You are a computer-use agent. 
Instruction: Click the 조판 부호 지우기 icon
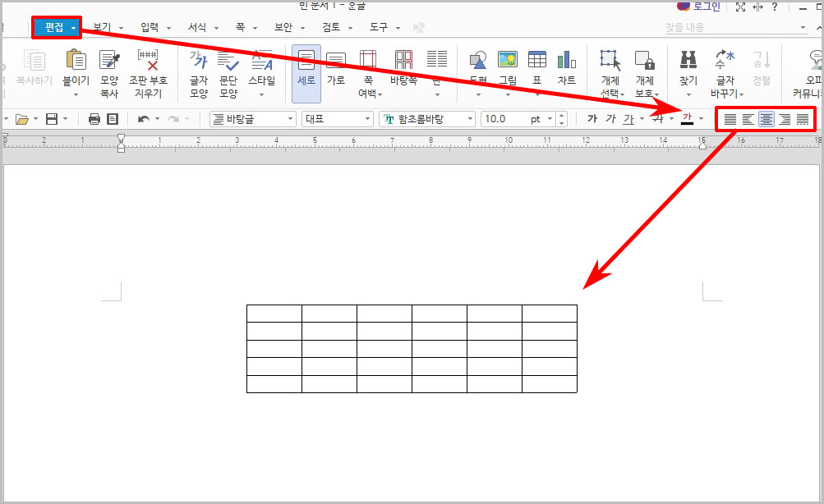pos(148,60)
